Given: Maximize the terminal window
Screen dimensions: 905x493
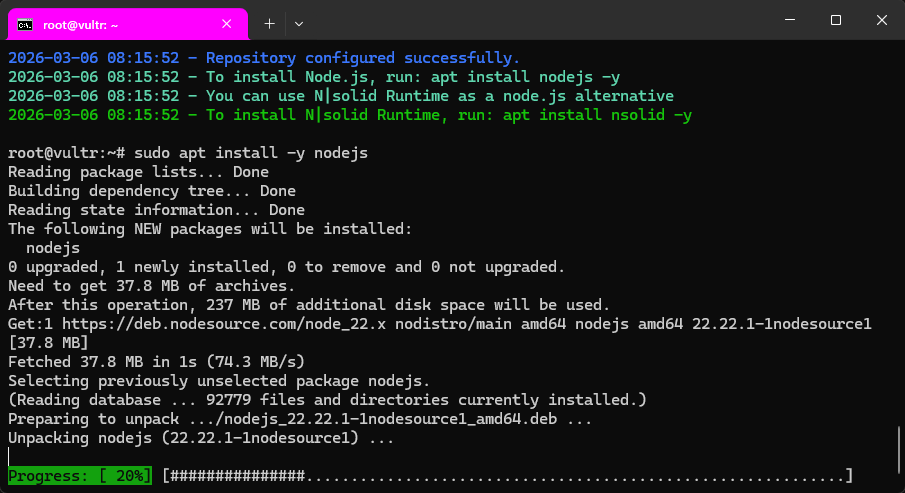Looking at the screenshot, I should [836, 20].
